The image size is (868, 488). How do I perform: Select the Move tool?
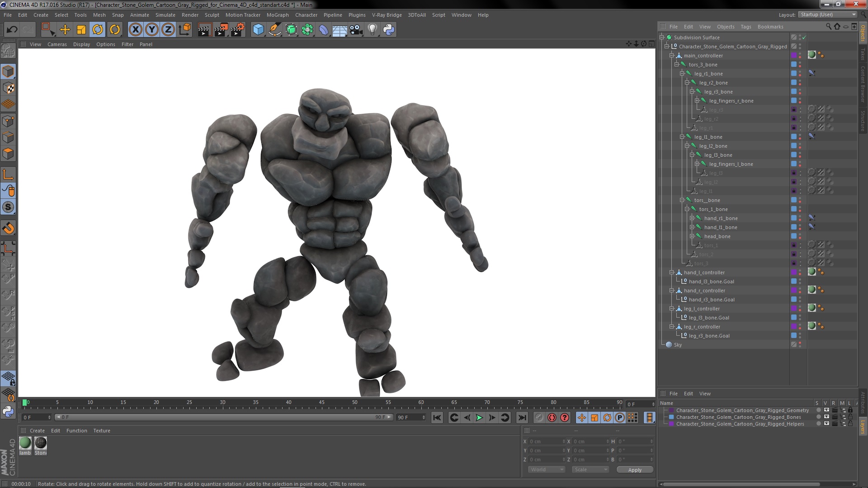[65, 30]
